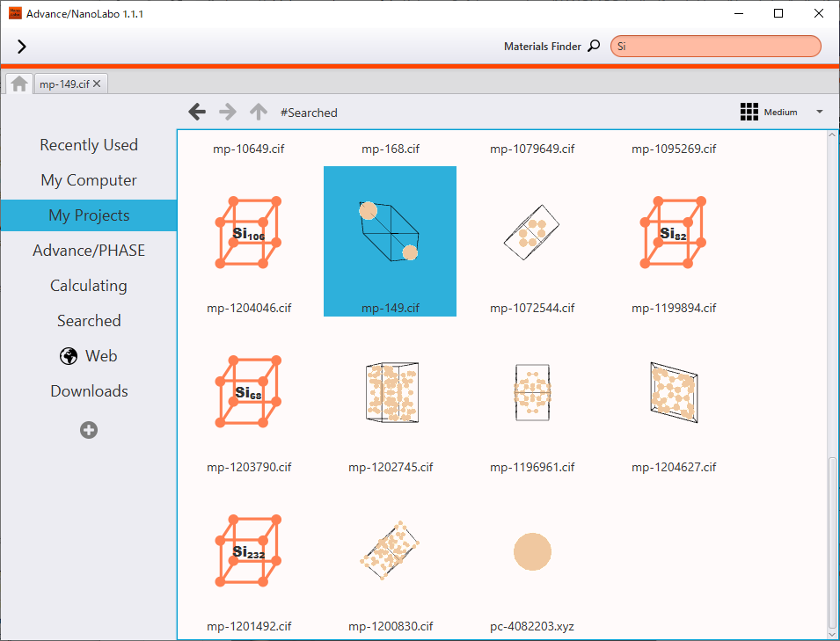Click the mp-1079649.cif file name
Screen dimensions: 840x641
(532, 149)
